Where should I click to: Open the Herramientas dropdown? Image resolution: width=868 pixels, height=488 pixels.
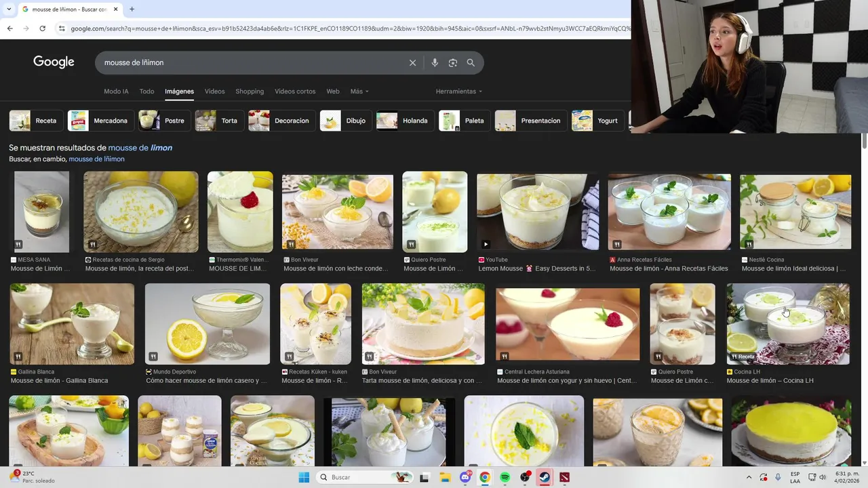(x=459, y=91)
